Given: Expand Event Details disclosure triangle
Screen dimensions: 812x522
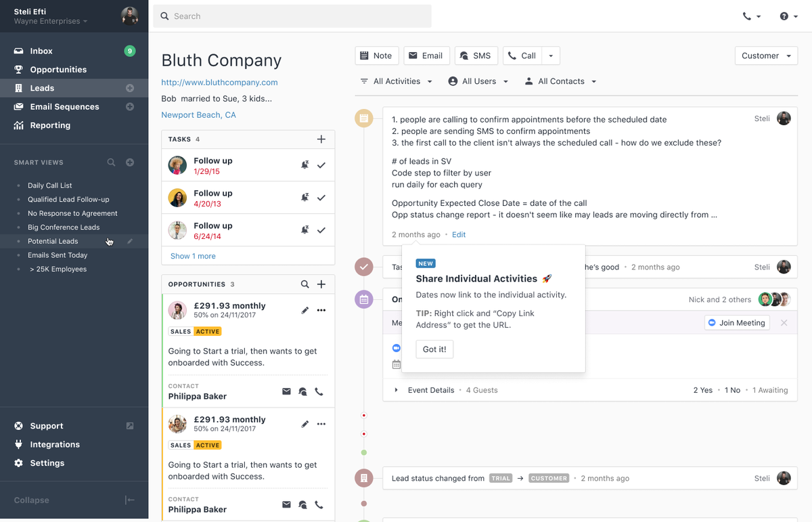Looking at the screenshot, I should click(x=397, y=391).
